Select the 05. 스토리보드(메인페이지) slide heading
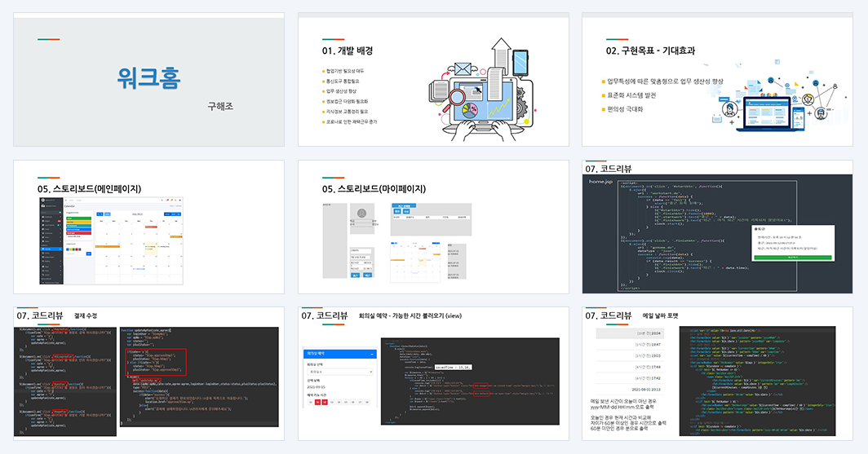Image resolution: width=868 pixels, height=454 pixels. click(89, 188)
